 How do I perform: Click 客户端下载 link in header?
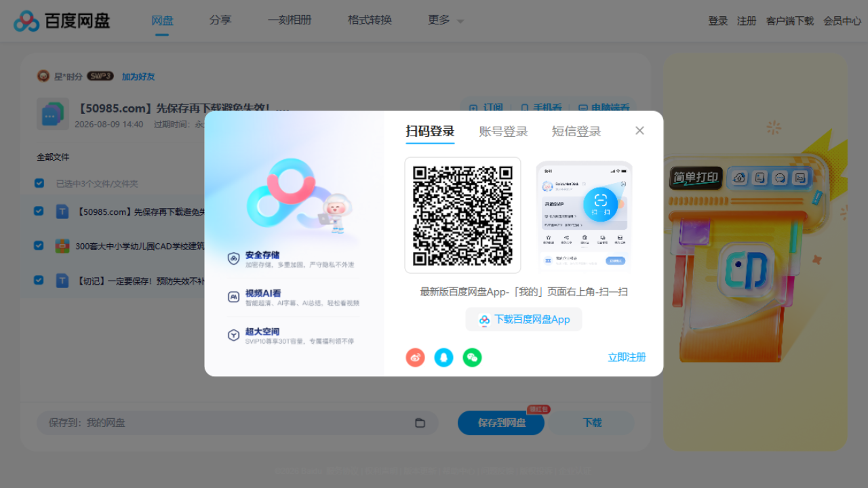(790, 21)
